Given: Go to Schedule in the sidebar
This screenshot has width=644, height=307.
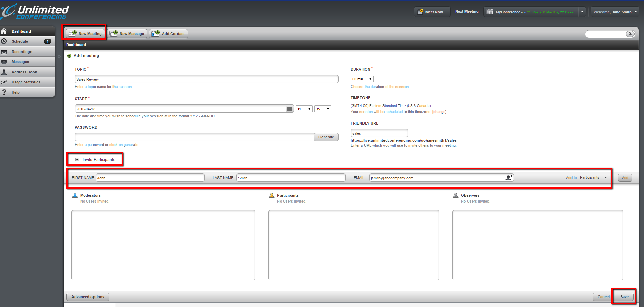Looking at the screenshot, I should (x=20, y=41).
